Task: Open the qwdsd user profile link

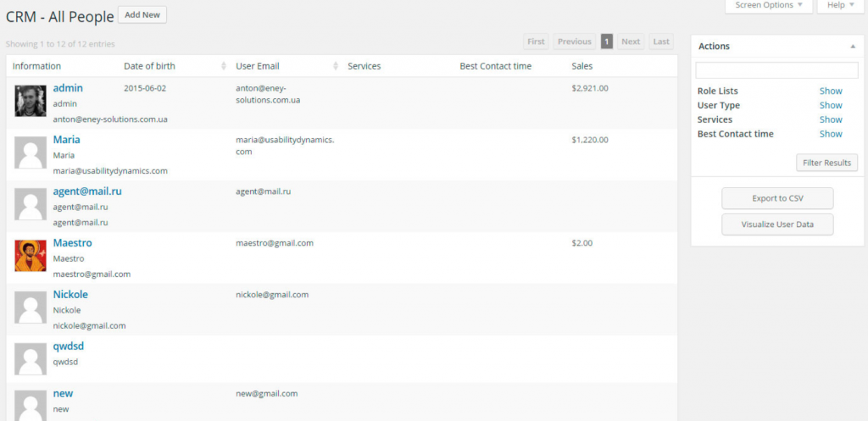Action: (69, 346)
